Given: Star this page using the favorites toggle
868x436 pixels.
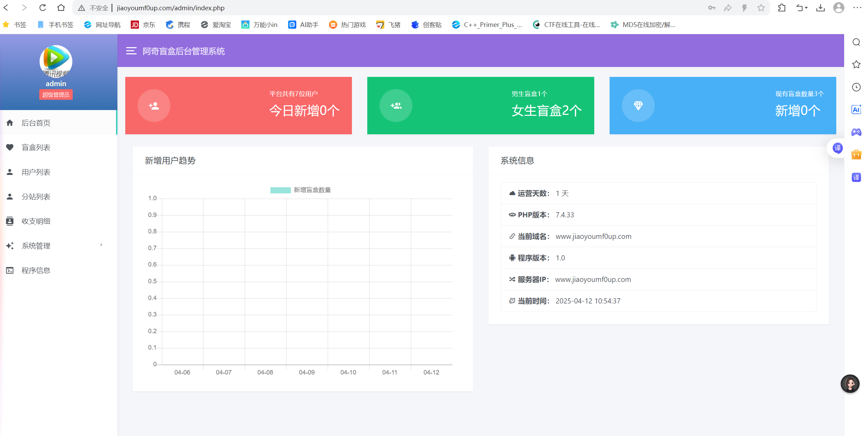Looking at the screenshot, I should point(761,8).
